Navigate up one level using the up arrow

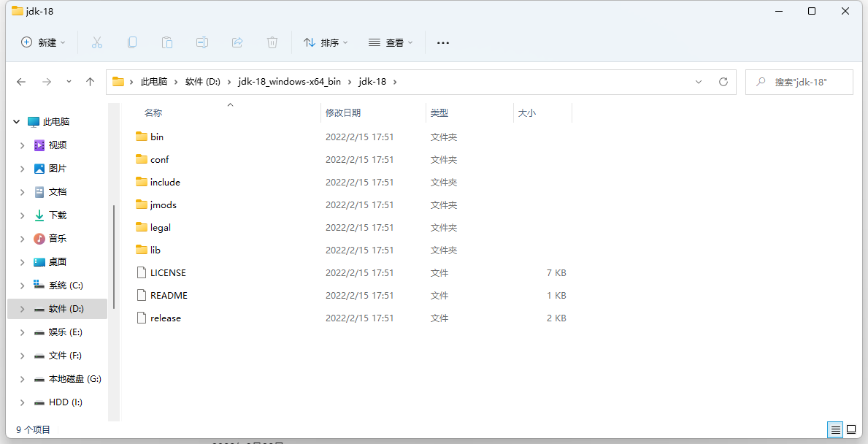90,82
